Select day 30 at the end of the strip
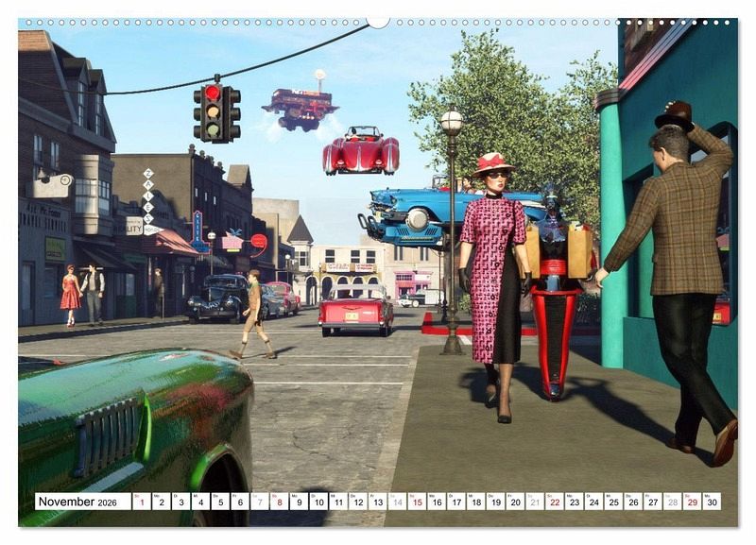Viewport: 756px width, 545px height. pos(712,502)
